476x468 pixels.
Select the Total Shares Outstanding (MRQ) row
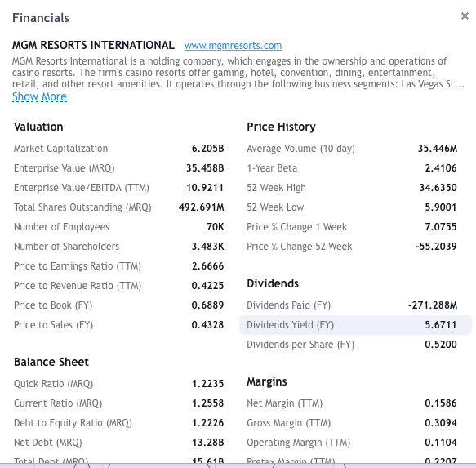coord(118,207)
